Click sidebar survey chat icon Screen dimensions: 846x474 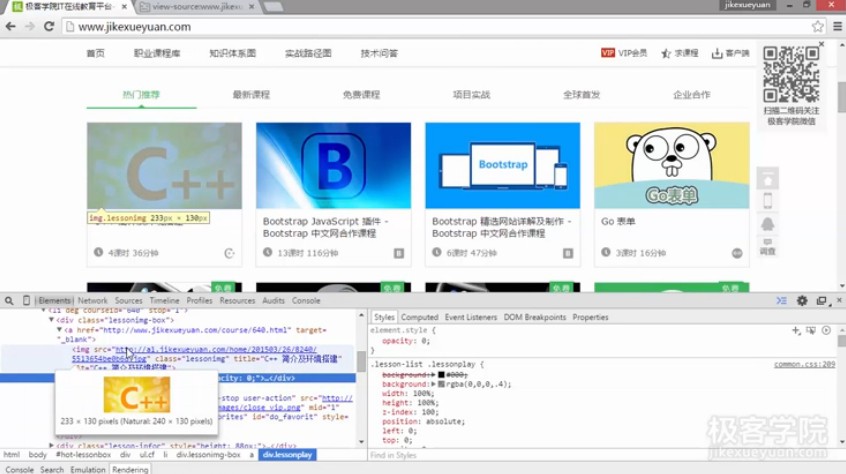(767, 246)
